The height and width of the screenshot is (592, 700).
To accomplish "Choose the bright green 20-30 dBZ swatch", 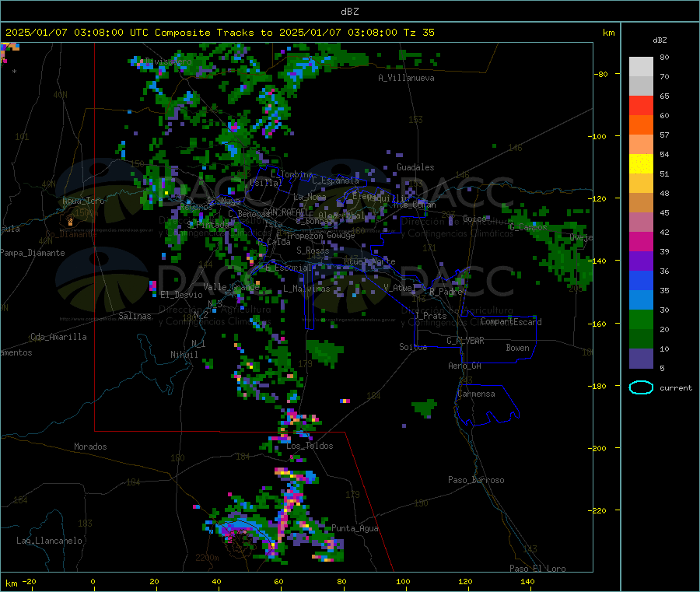I will [641, 319].
